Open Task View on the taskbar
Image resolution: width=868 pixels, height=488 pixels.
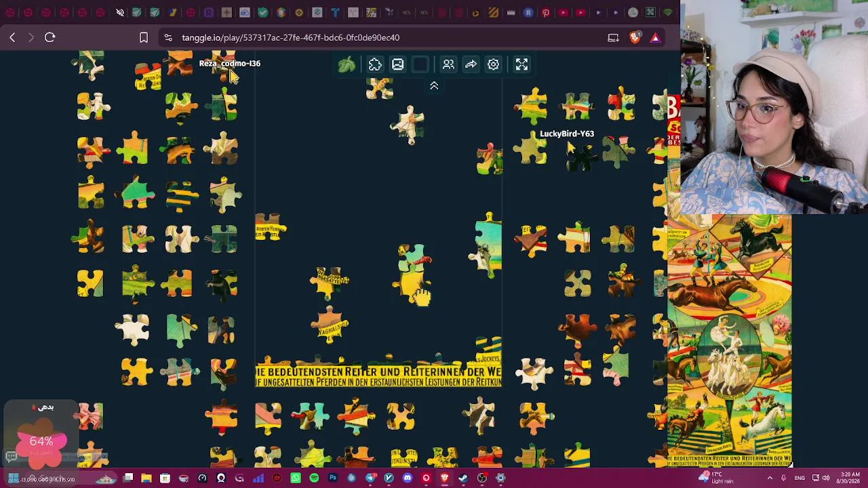[x=128, y=479]
